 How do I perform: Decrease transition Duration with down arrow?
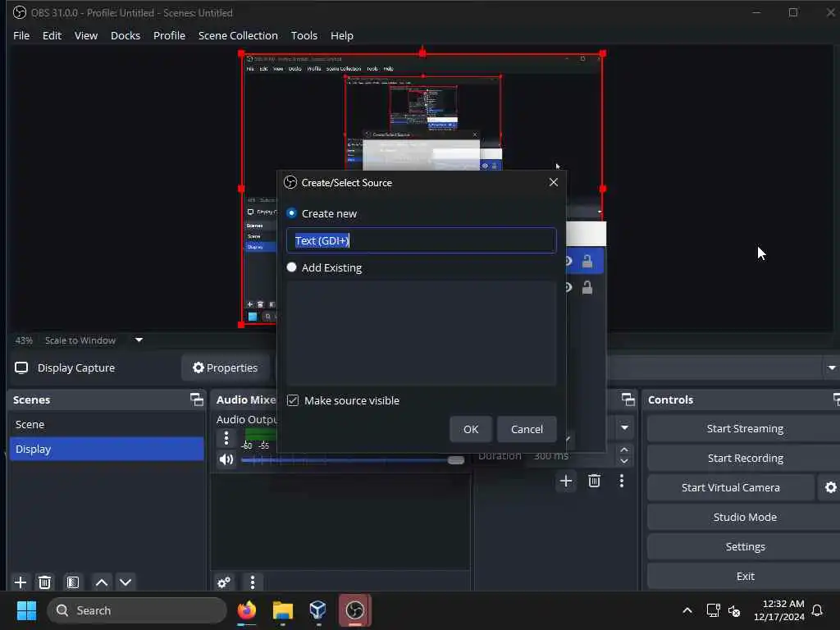624,461
